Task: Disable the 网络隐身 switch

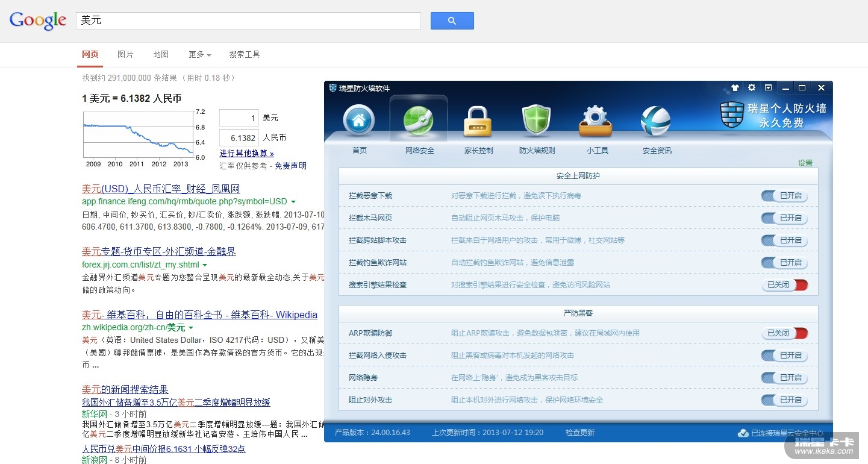Action: click(x=784, y=378)
